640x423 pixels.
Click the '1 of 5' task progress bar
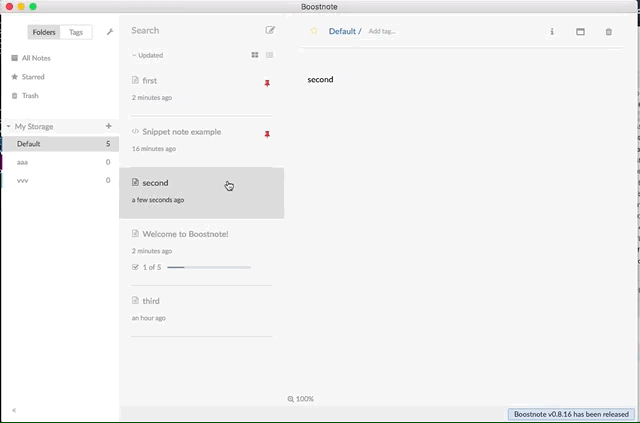click(x=209, y=267)
